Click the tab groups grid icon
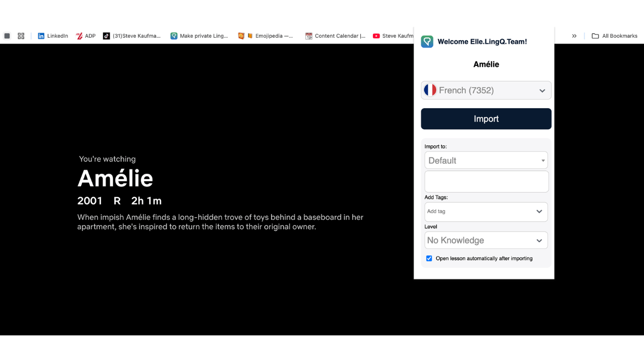 [21, 36]
